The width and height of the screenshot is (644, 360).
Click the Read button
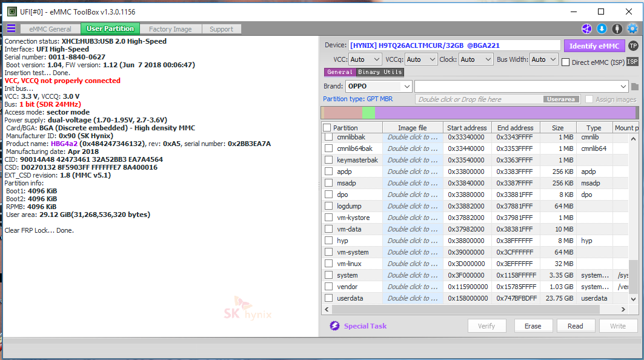pyautogui.click(x=576, y=326)
